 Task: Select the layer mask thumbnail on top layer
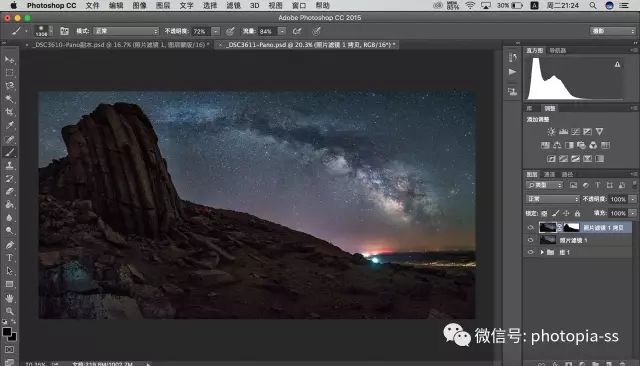point(571,227)
